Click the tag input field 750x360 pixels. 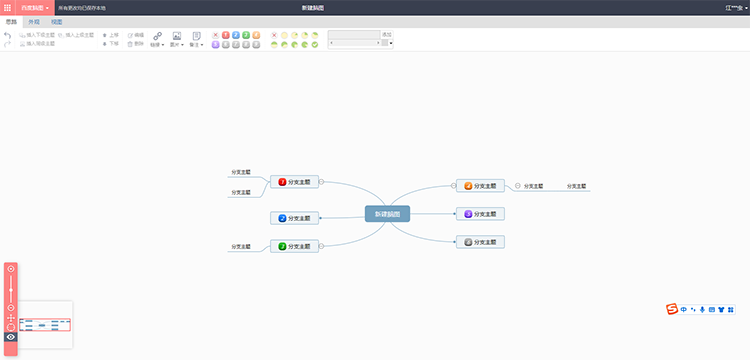click(353, 34)
